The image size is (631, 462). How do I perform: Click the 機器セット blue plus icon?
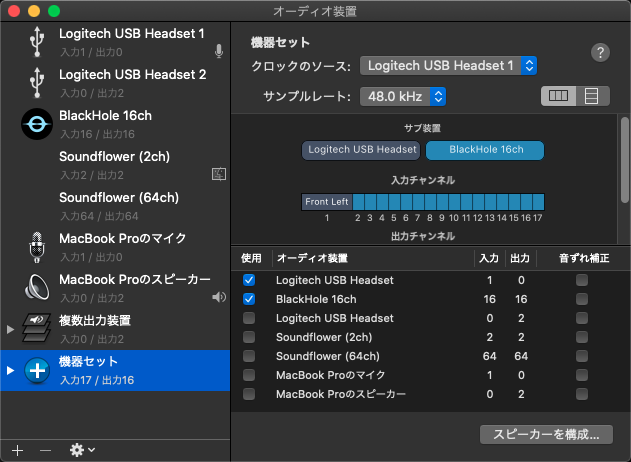point(37,370)
